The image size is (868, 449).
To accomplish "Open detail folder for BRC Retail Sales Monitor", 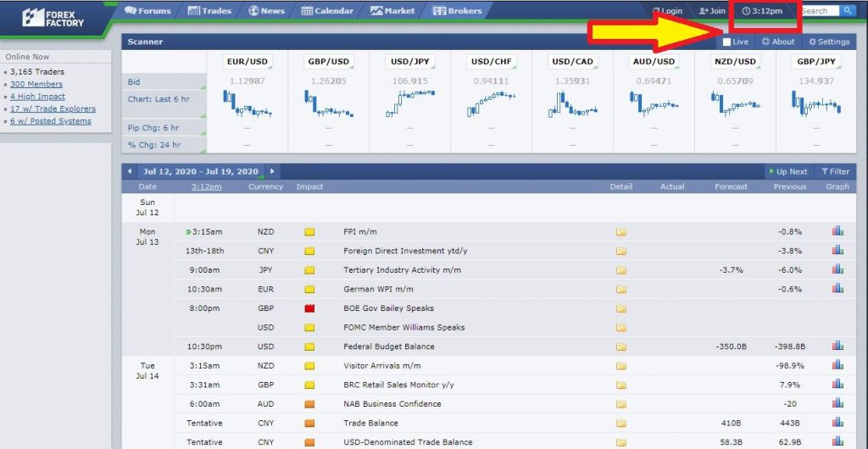I will (621, 385).
